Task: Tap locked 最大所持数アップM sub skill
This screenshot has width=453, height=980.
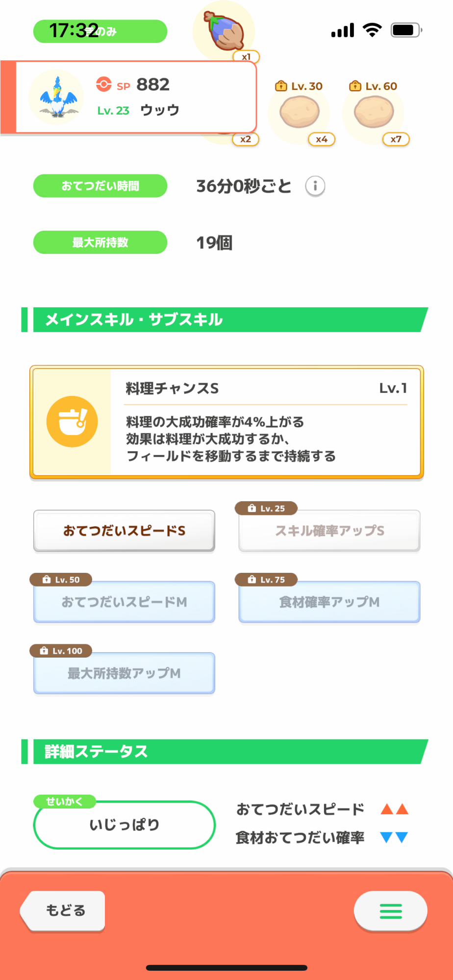Action: (x=124, y=673)
